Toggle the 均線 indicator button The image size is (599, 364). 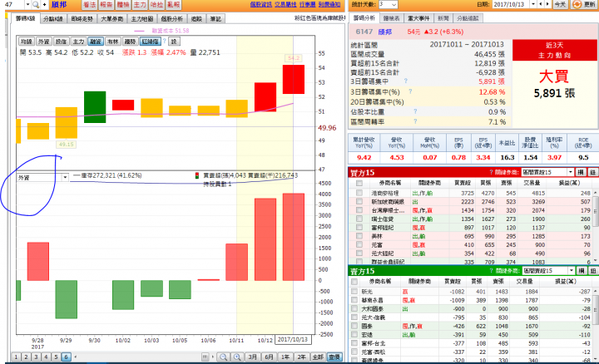[x=27, y=42]
